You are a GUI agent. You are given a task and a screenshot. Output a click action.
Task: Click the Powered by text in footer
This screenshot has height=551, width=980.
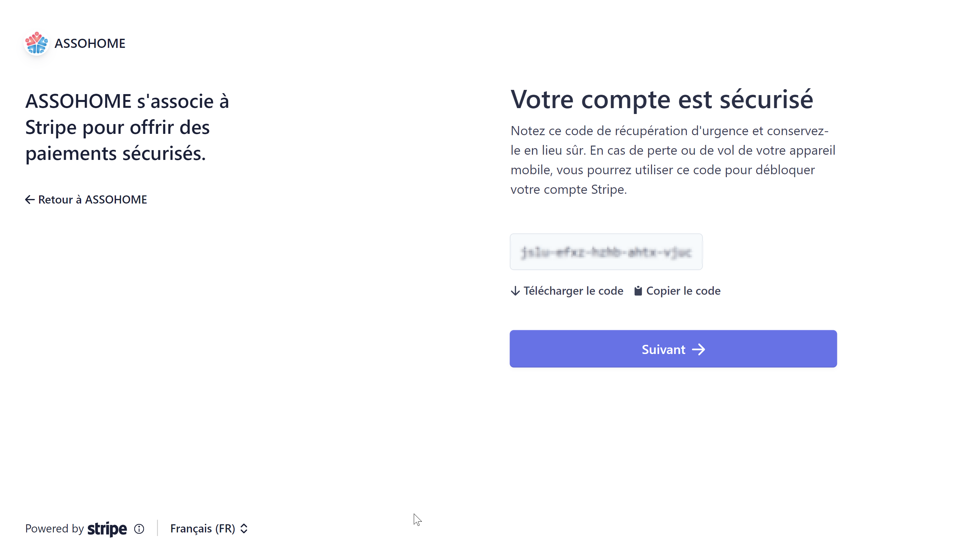[x=54, y=529]
